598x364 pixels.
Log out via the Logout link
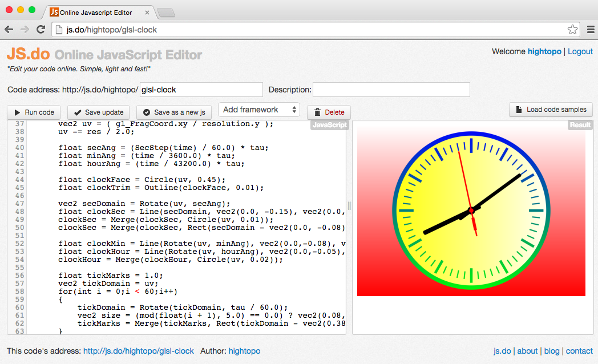pos(580,51)
